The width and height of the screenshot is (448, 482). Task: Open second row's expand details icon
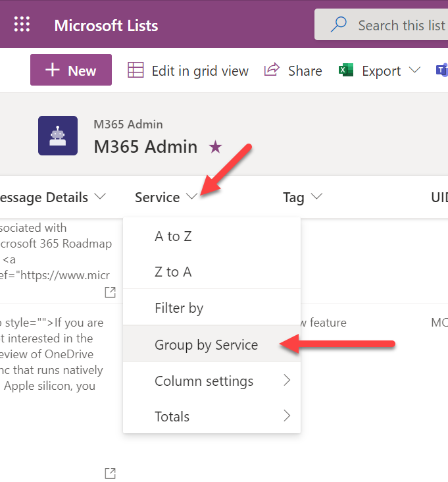point(111,473)
